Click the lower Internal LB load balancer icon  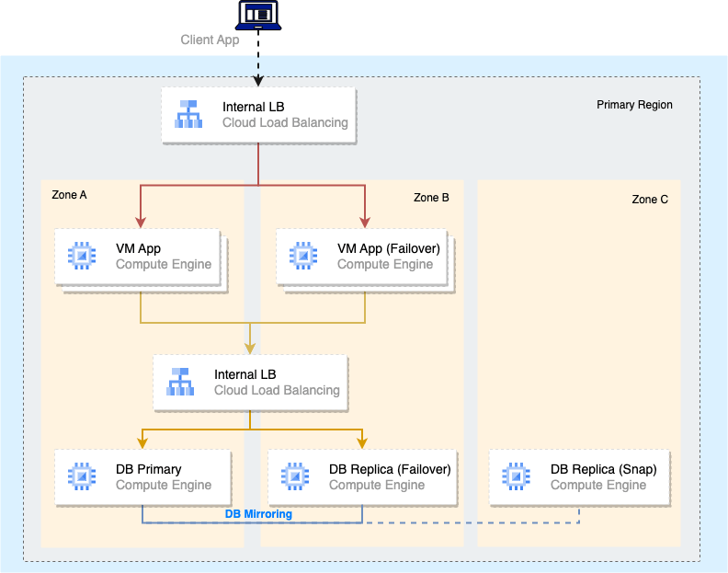tap(180, 382)
